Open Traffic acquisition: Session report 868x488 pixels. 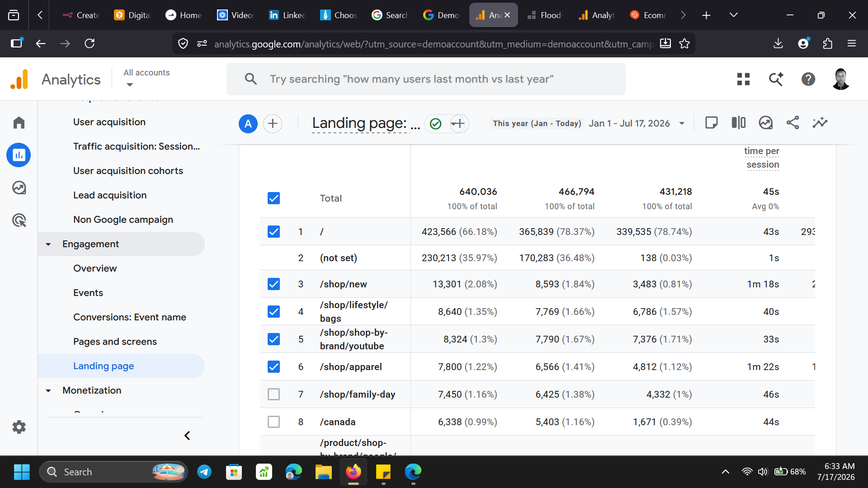[x=137, y=146]
